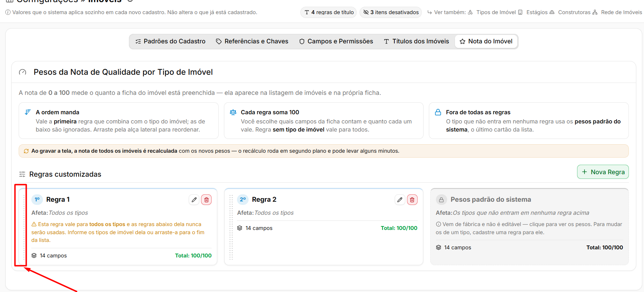The height and width of the screenshot is (292, 644).
Task: Click the gauge icon beside Pesos da Nota title
Action: point(23,72)
